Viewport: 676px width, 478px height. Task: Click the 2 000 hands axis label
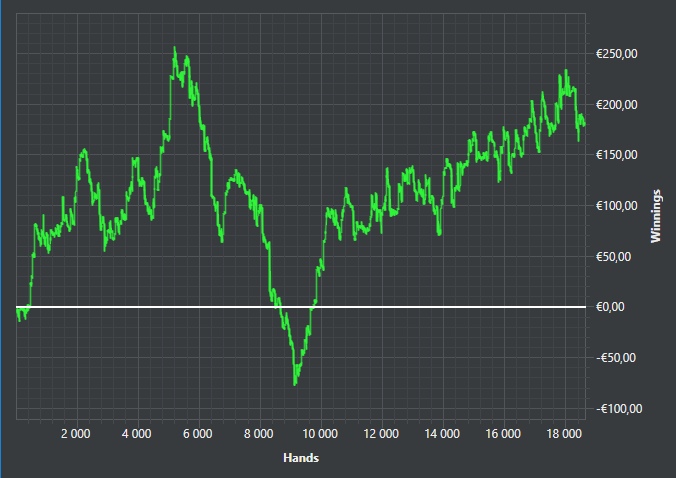point(76,434)
